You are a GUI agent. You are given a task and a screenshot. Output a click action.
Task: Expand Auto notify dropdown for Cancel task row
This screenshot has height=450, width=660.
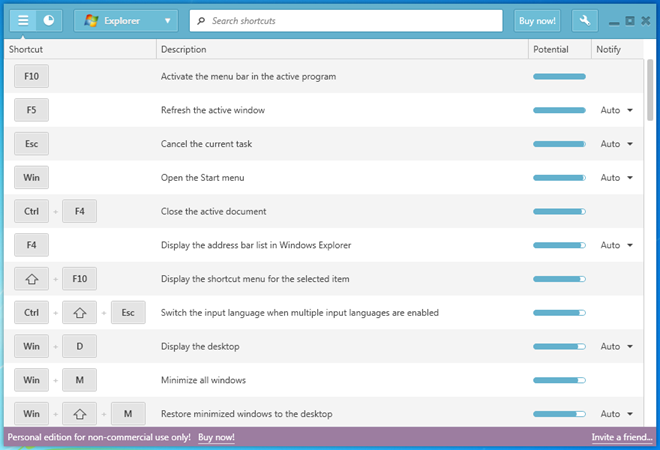click(616, 144)
